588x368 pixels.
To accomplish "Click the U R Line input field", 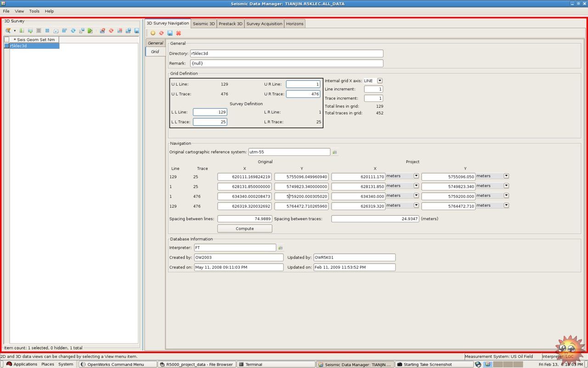I will (x=303, y=84).
